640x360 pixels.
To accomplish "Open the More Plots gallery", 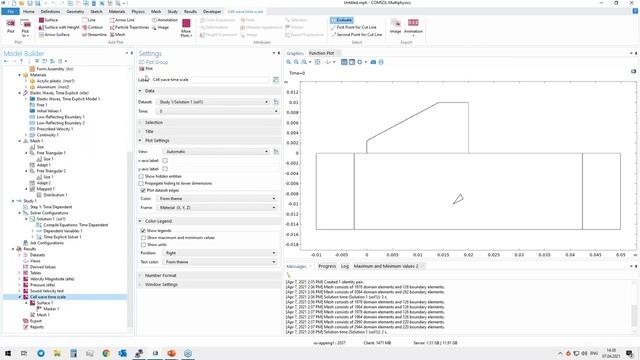I will tap(186, 28).
